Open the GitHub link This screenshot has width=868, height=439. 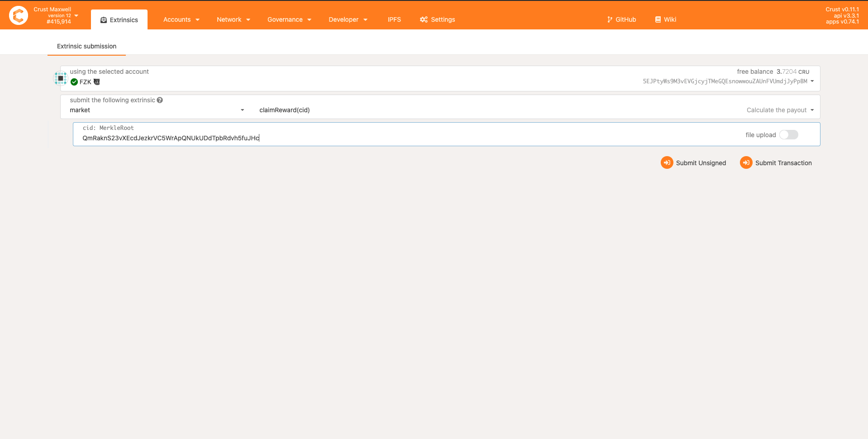tap(621, 19)
